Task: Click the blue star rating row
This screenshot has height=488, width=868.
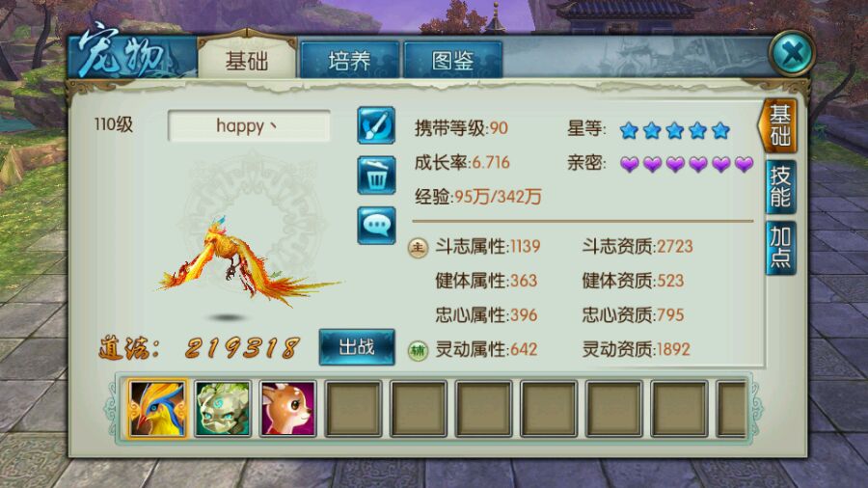Action: pyautogui.click(x=675, y=130)
